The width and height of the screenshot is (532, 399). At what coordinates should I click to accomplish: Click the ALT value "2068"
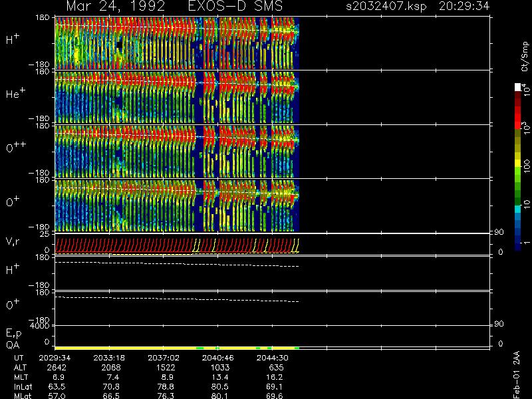click(111, 368)
